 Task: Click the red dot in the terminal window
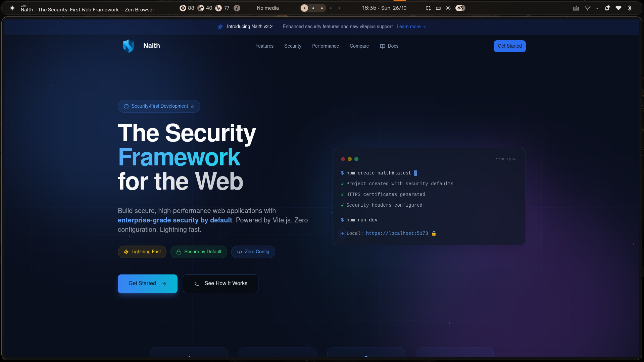point(343,159)
